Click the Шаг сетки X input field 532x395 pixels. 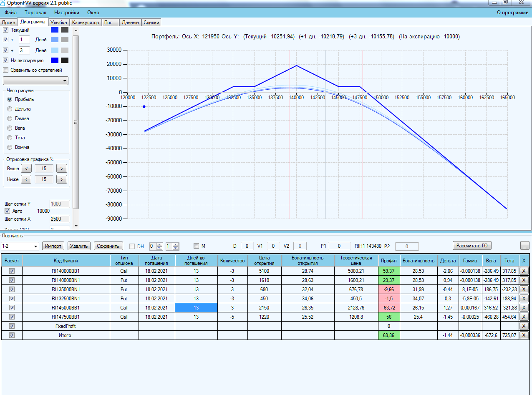pyautogui.click(x=60, y=219)
